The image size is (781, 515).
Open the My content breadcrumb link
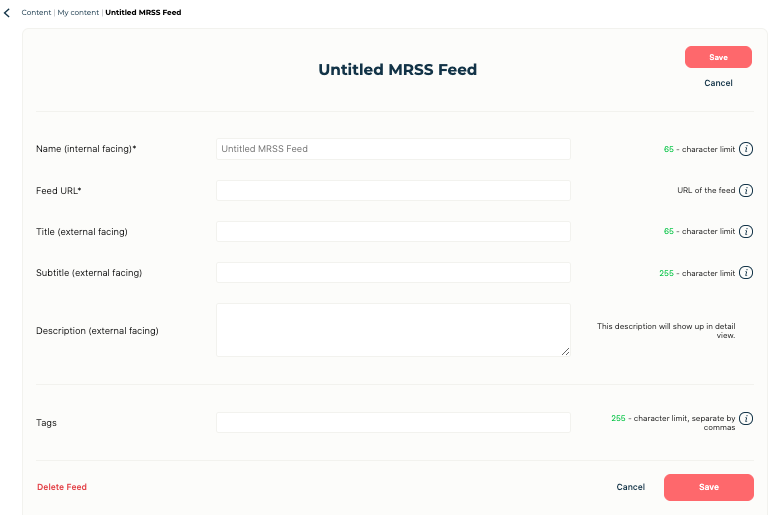[x=78, y=12]
